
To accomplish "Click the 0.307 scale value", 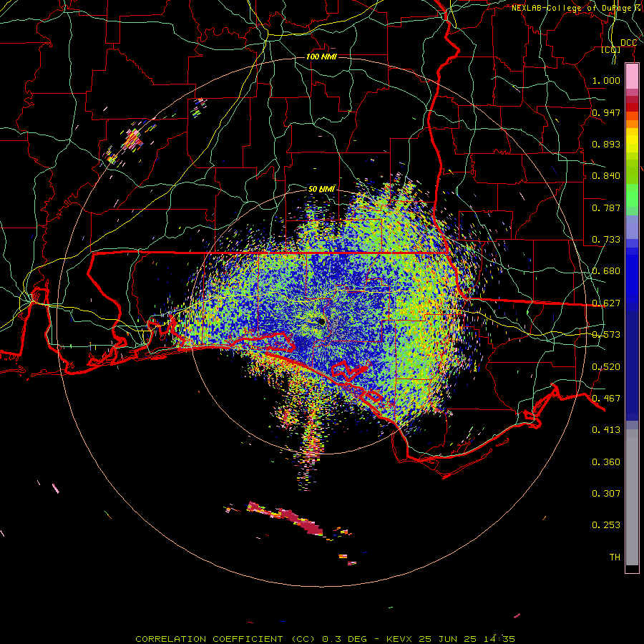I will click(x=606, y=494).
